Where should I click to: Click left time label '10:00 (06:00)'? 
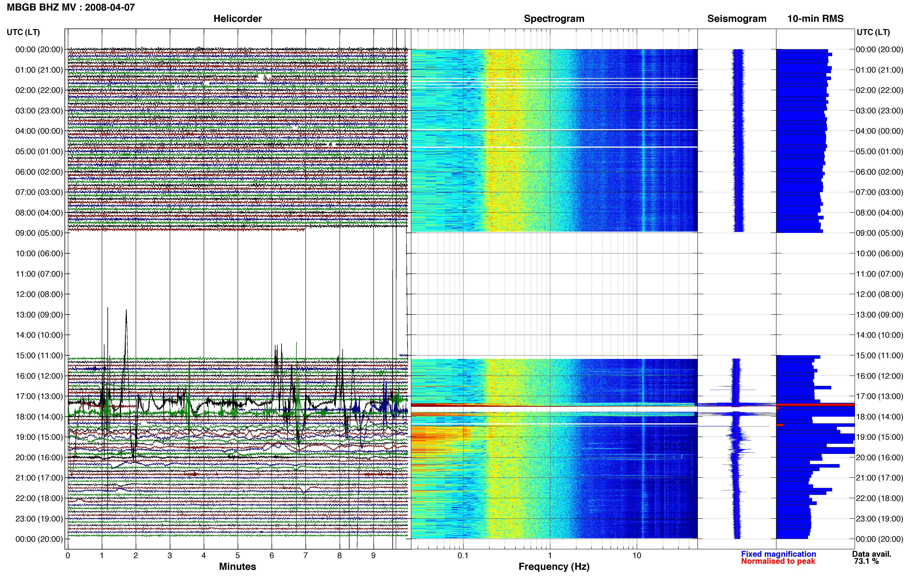point(39,253)
